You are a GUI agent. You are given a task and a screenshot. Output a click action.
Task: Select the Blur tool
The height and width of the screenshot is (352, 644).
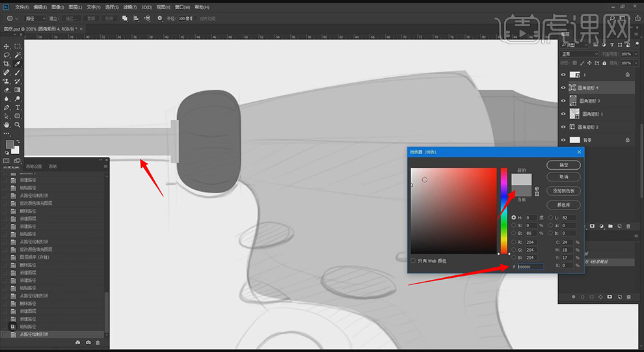tap(6, 99)
